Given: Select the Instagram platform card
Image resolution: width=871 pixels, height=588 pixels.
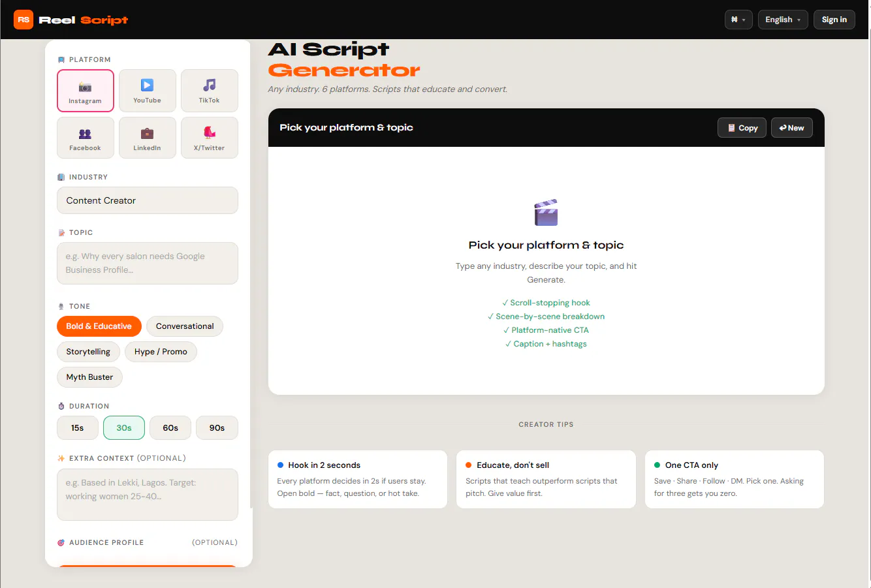Looking at the screenshot, I should (86, 91).
